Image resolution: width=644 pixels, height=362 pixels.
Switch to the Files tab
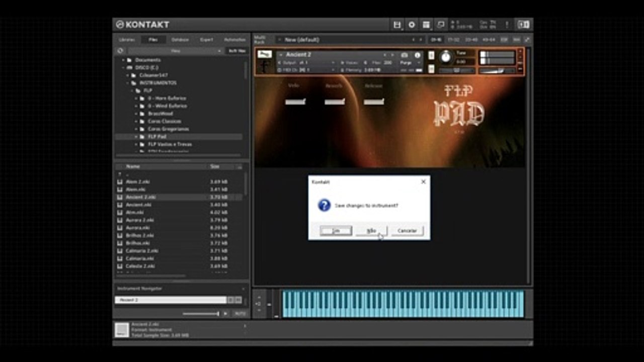152,40
